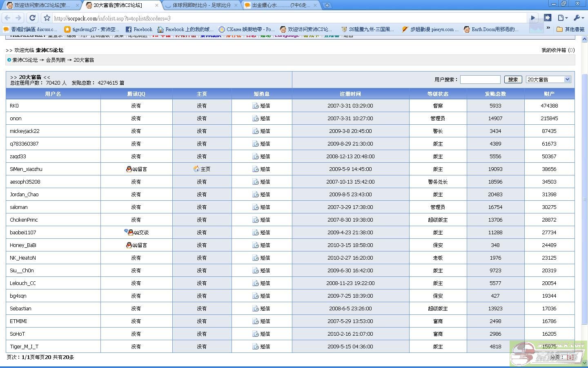Bookmark this page with the star icon
This screenshot has width=588, height=368.
tap(47, 18)
